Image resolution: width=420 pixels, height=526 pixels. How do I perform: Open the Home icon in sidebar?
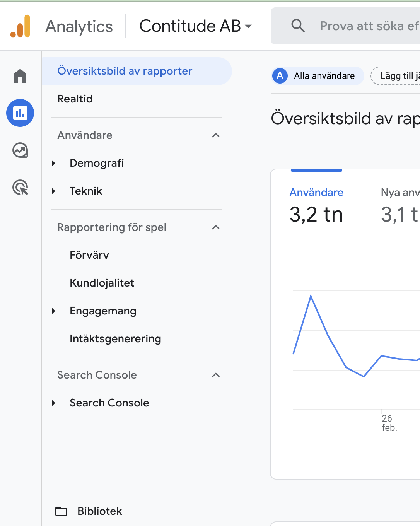[20, 76]
